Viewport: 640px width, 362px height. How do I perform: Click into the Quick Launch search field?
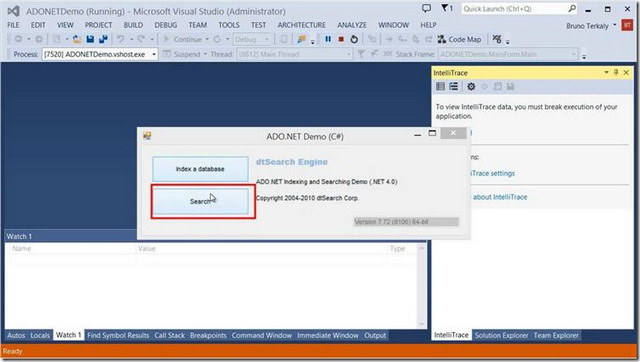tap(514, 9)
